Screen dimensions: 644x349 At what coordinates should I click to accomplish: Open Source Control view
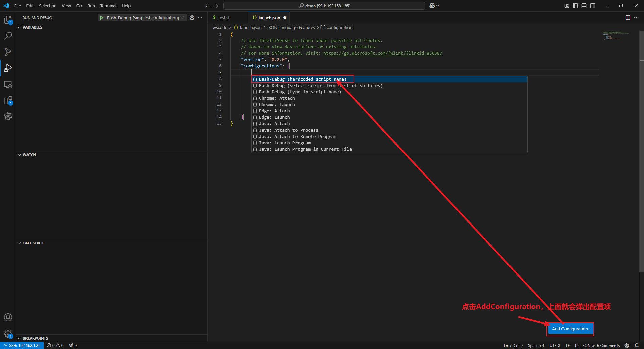pyautogui.click(x=8, y=52)
